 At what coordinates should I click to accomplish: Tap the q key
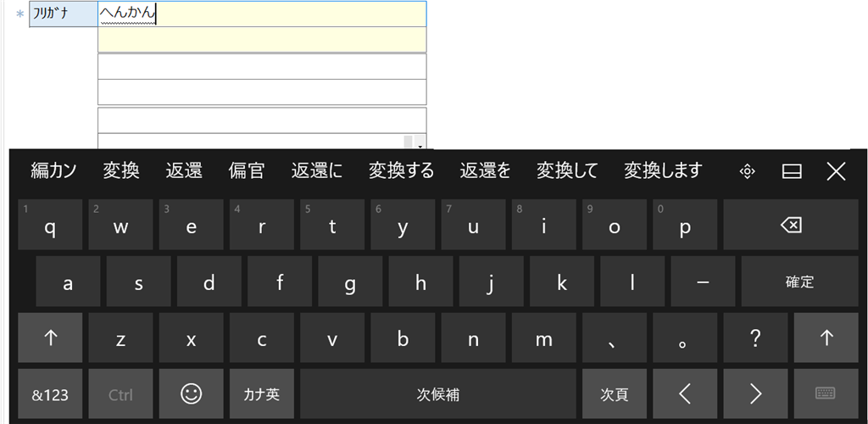click(50, 225)
